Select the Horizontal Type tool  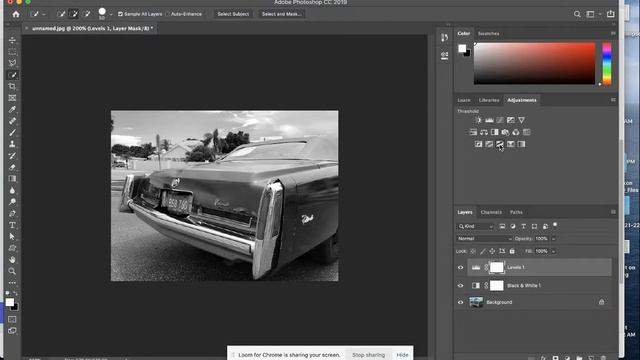pos(12,225)
